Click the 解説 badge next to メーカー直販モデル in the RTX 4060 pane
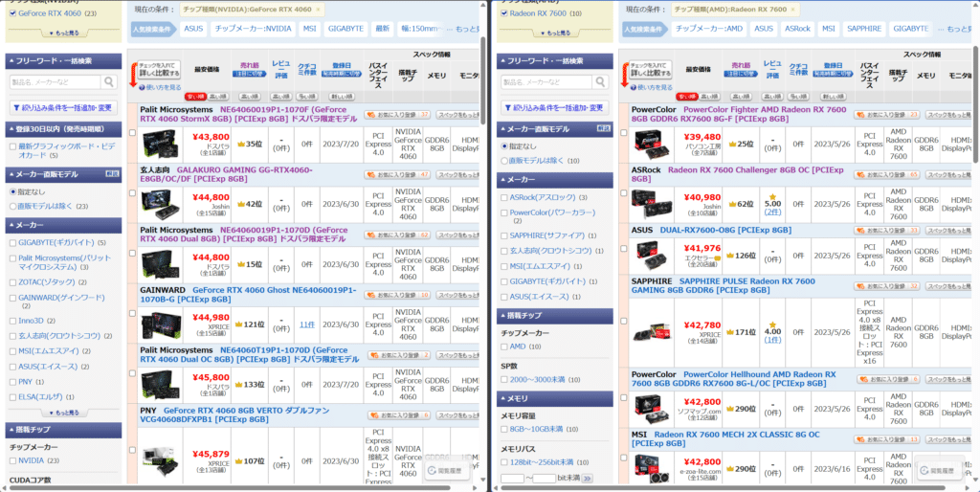The width and height of the screenshot is (980, 492). 111,174
